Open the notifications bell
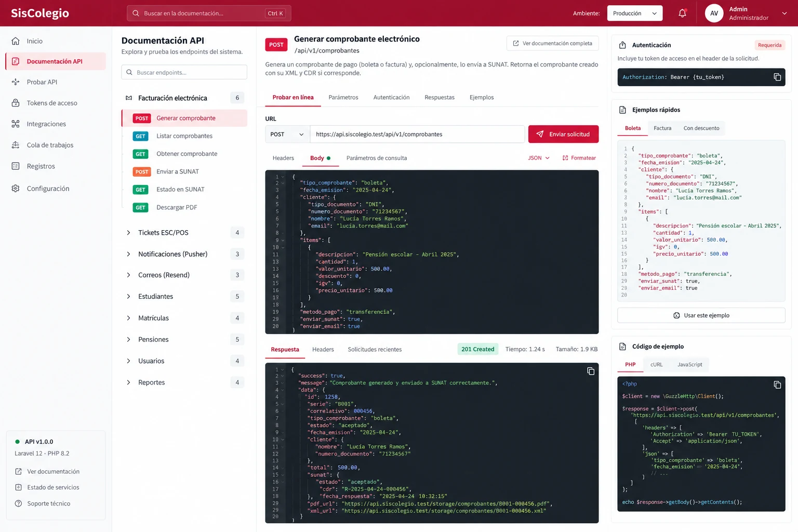798x532 pixels. [x=682, y=14]
